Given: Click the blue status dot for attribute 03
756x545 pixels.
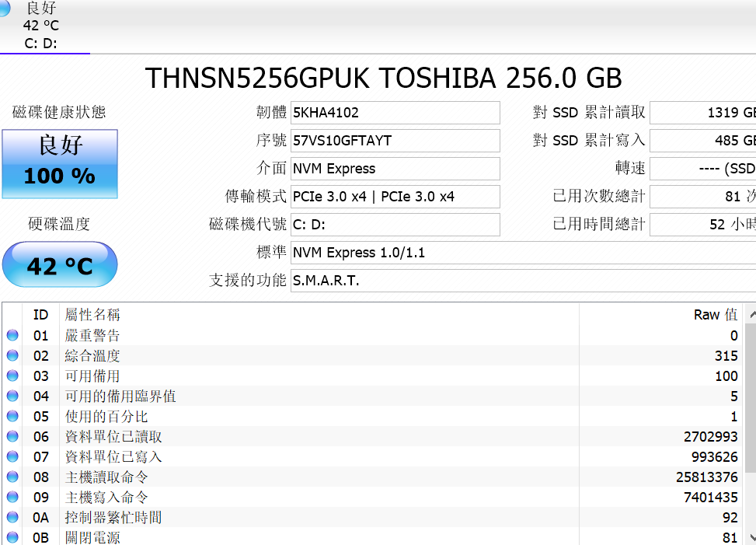Looking at the screenshot, I should tap(12, 376).
